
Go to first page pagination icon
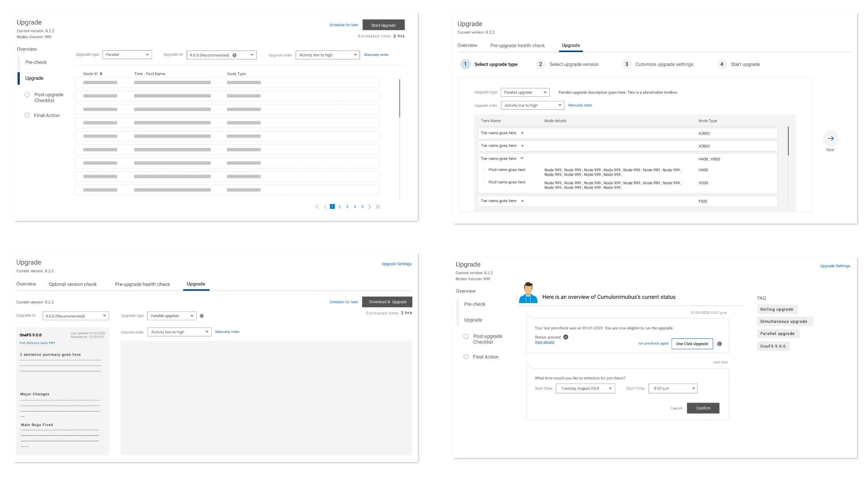click(x=317, y=207)
